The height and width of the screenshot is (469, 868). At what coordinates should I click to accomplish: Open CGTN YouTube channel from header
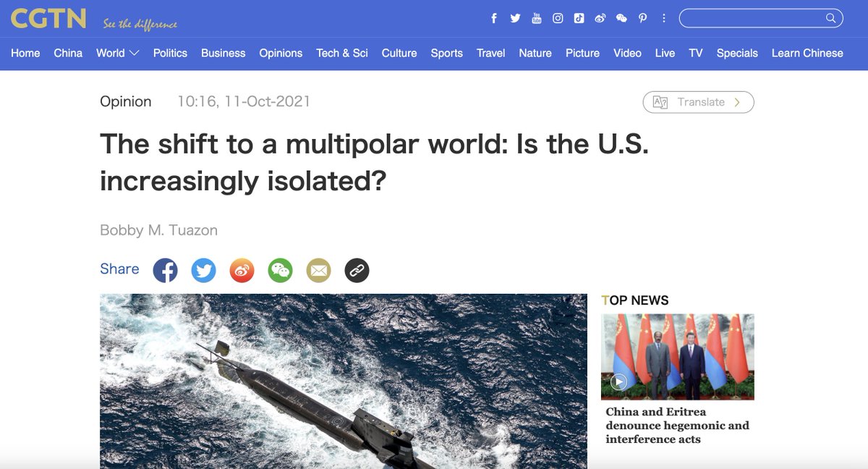536,18
